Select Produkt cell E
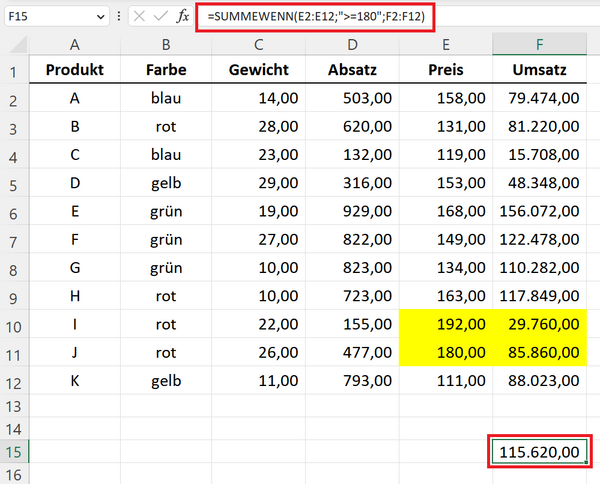The image size is (600, 484). (x=75, y=211)
